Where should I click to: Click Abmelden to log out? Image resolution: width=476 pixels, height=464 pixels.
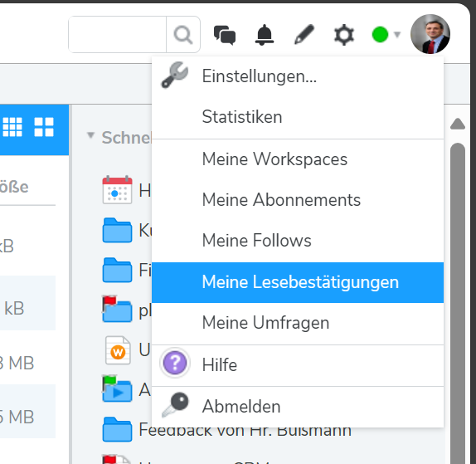(x=298, y=407)
